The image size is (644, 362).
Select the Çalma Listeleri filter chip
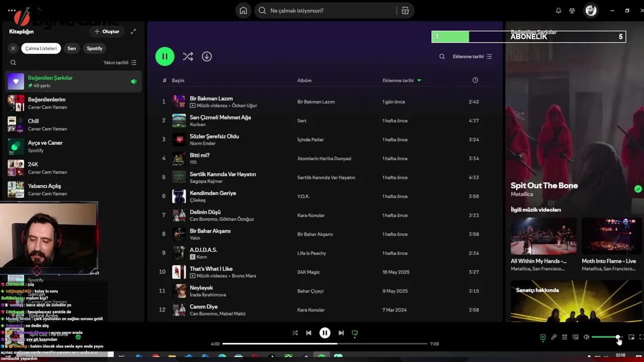(41, 48)
